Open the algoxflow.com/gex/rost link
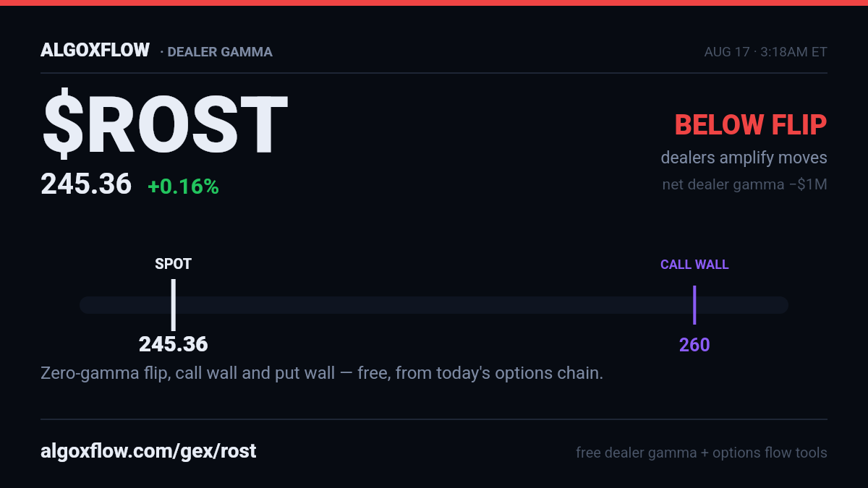Image resolution: width=868 pixels, height=488 pixels. [148, 452]
